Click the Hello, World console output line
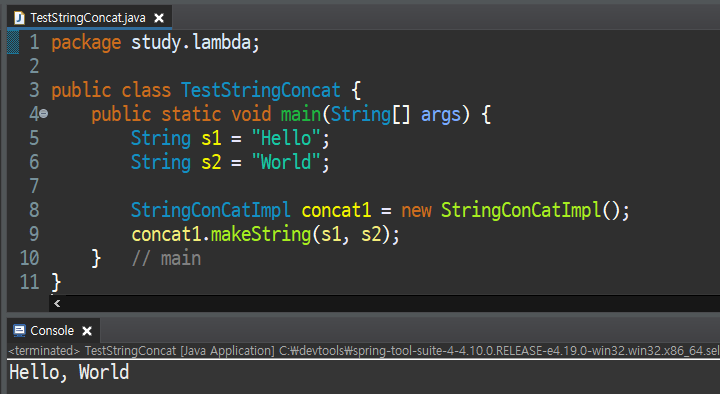Viewport: 720px width, 394px height. point(69,372)
